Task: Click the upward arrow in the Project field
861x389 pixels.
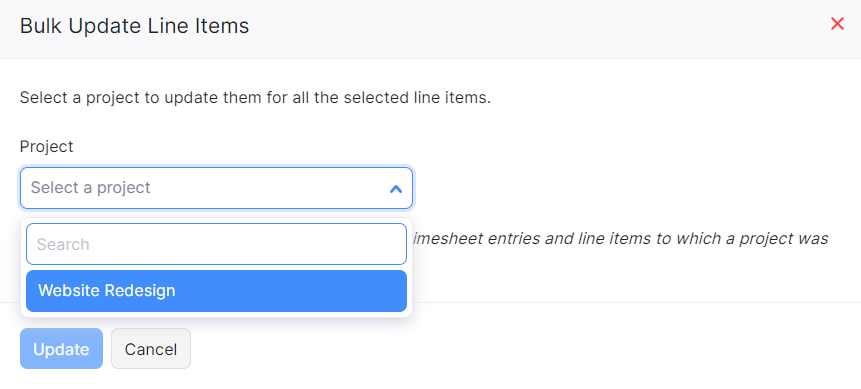Action: click(395, 189)
